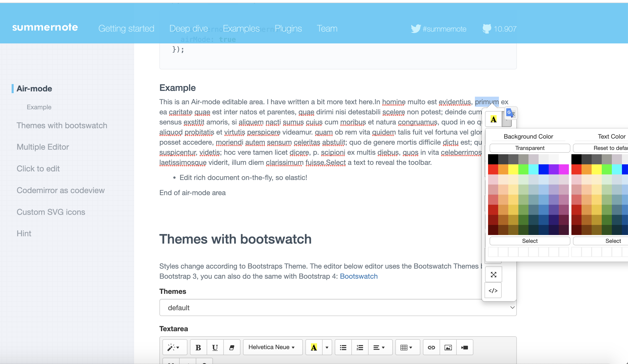Insert an ordered list
The height and width of the screenshot is (364, 628).
(x=359, y=347)
